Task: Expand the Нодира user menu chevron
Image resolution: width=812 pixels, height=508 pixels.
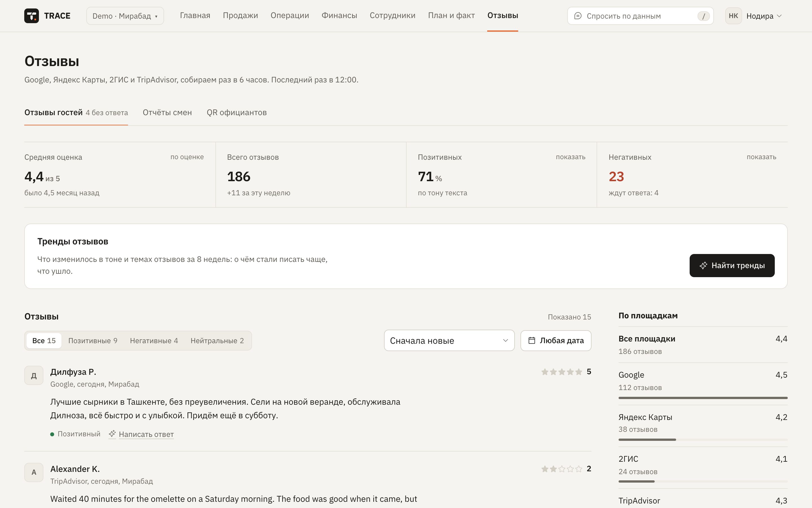Action: (x=779, y=16)
